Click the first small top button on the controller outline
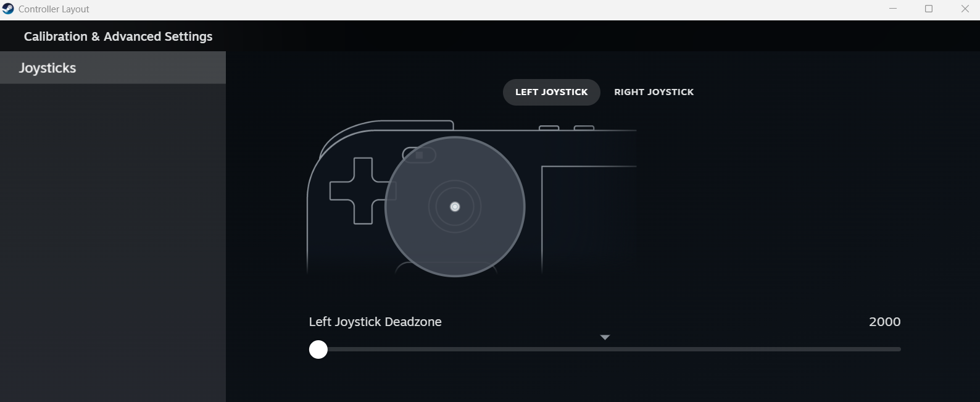Image resolution: width=980 pixels, height=402 pixels. point(549,128)
